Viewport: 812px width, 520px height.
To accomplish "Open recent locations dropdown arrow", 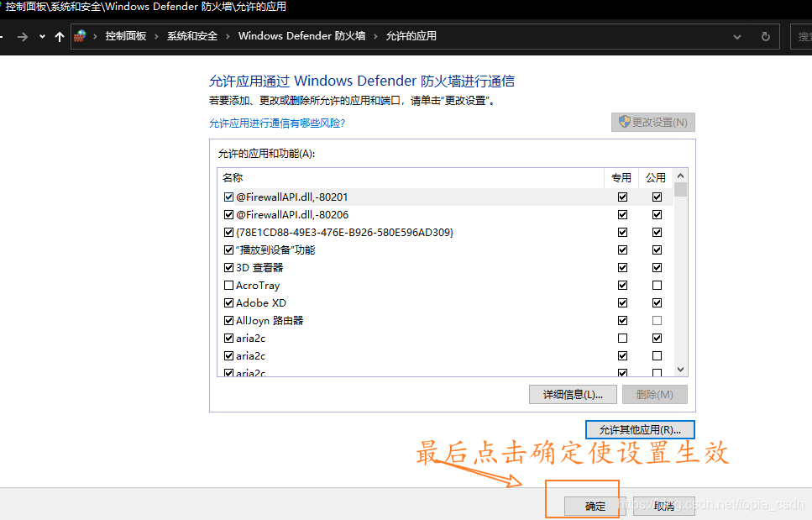I will tap(42, 37).
